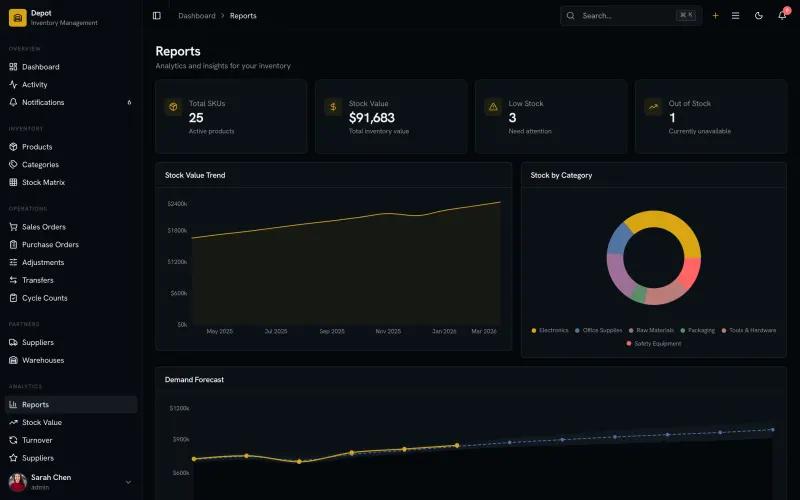Screen dimensions: 800x500
Task: Go to Sales Orders
Action: coord(70,227)
